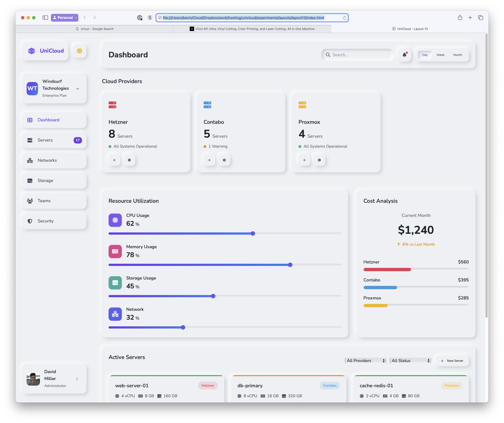
Task: Click the plus icon on Proxmox card
Action: click(x=304, y=160)
